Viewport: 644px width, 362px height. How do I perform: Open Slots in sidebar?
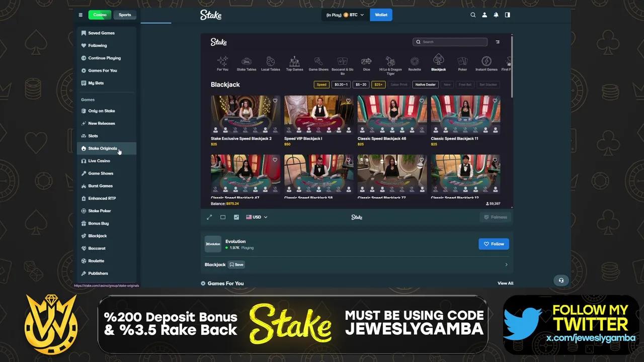coord(106,136)
